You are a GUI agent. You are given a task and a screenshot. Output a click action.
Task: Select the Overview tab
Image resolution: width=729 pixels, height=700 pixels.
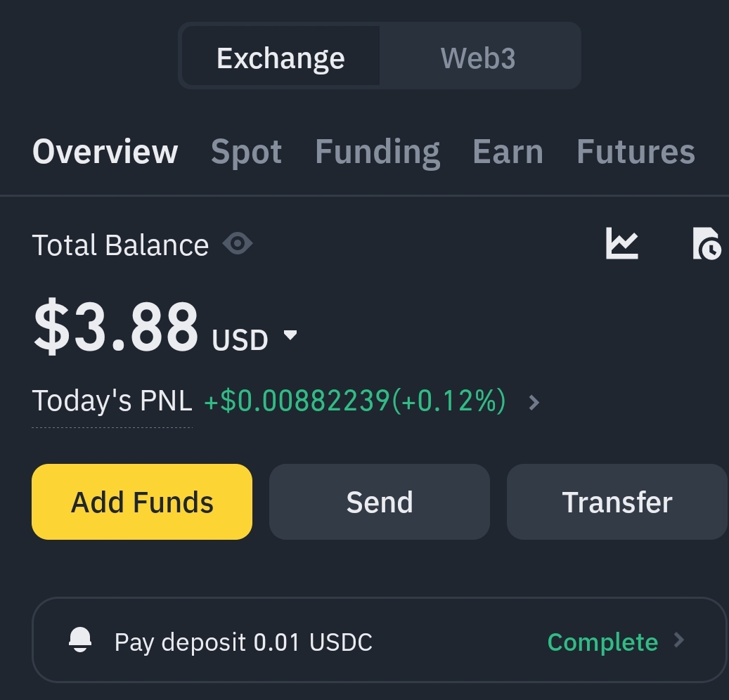(105, 152)
